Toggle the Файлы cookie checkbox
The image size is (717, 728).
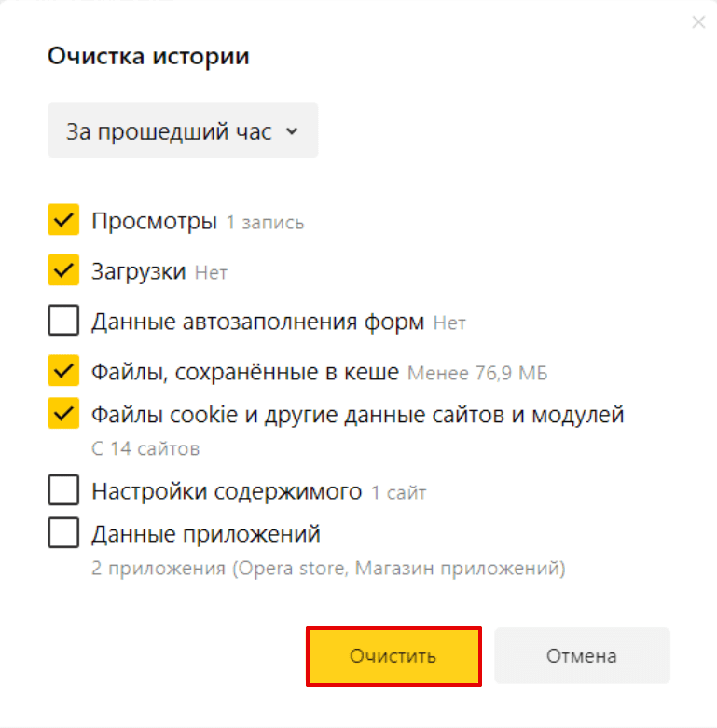click(63, 413)
